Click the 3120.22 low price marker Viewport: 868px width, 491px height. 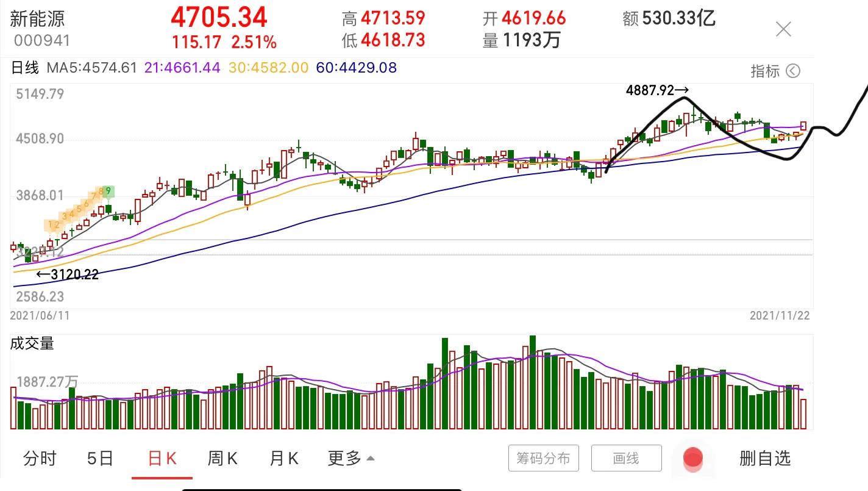tap(67, 275)
